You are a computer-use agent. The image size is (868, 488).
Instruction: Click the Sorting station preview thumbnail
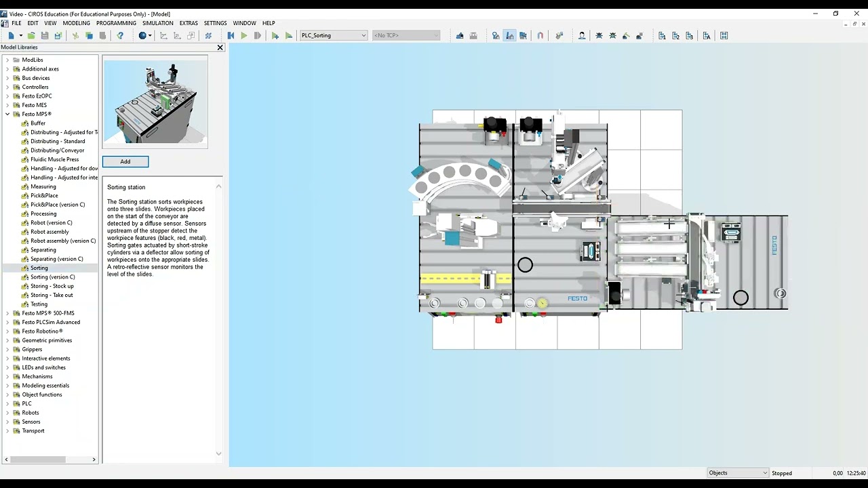coord(155,102)
